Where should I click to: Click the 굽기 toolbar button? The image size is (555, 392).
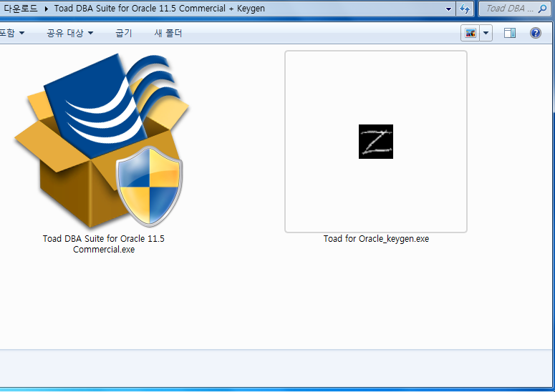(123, 33)
